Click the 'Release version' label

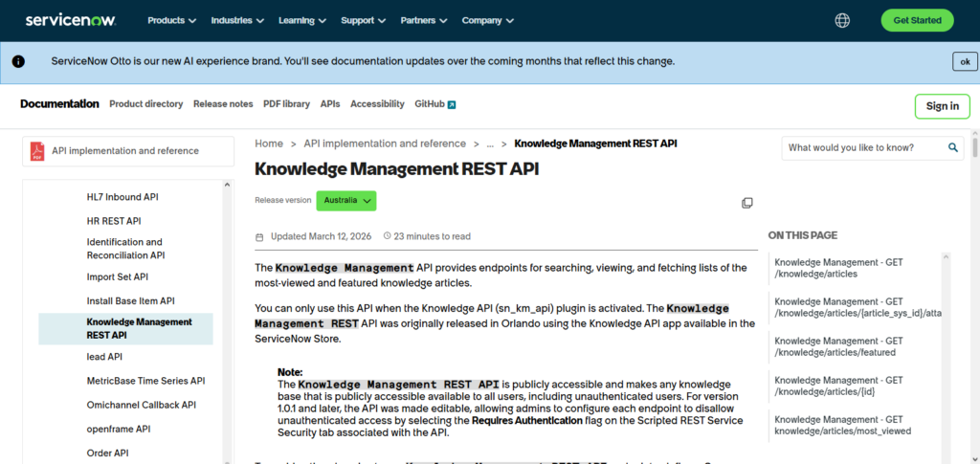pyautogui.click(x=282, y=201)
